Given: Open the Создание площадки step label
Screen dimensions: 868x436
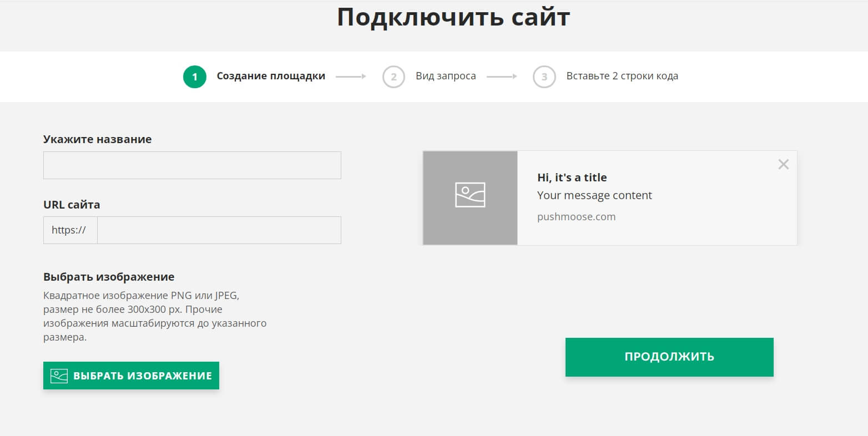Looking at the screenshot, I should (271, 76).
